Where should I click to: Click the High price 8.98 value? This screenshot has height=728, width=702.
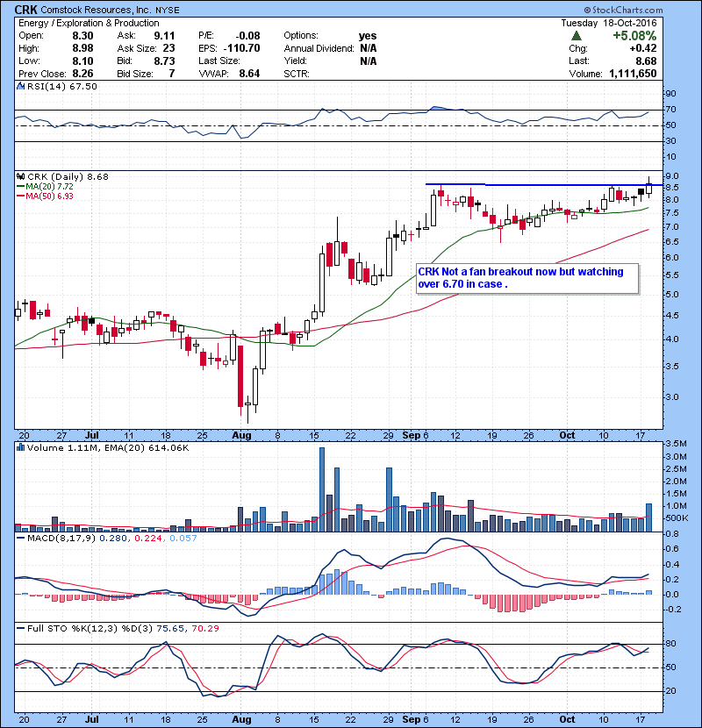coord(82,48)
